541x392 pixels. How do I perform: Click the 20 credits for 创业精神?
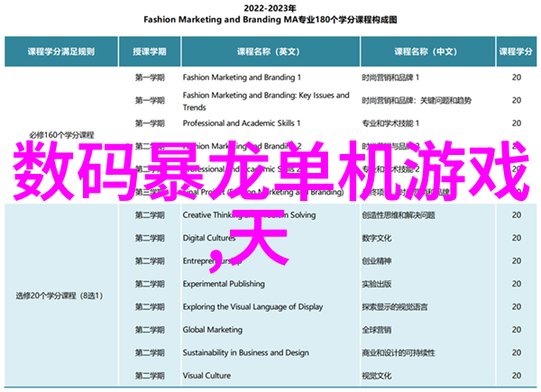point(517,261)
